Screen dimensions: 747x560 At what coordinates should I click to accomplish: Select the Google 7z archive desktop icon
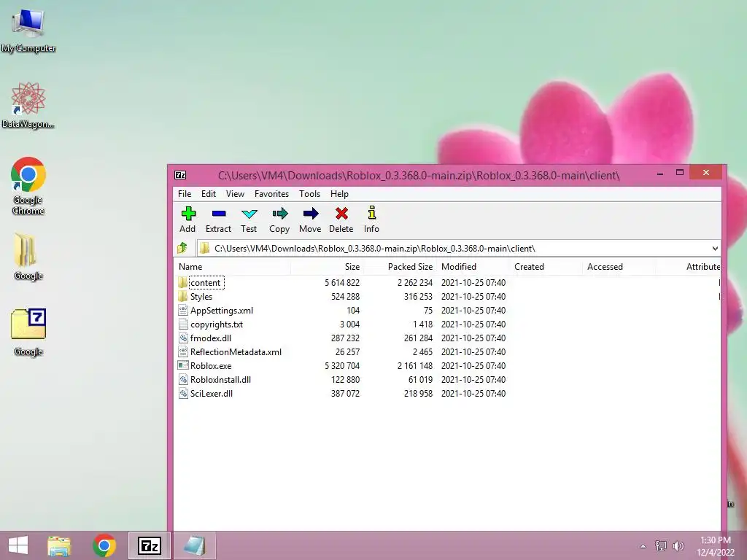click(28, 332)
